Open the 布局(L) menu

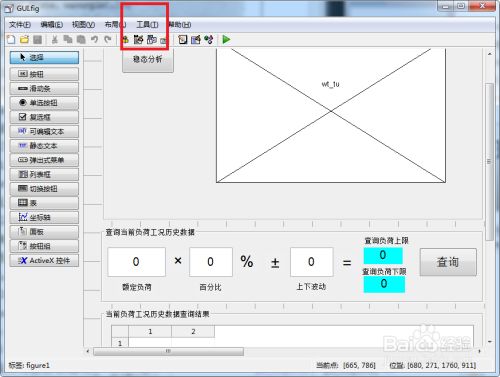[x=115, y=25]
